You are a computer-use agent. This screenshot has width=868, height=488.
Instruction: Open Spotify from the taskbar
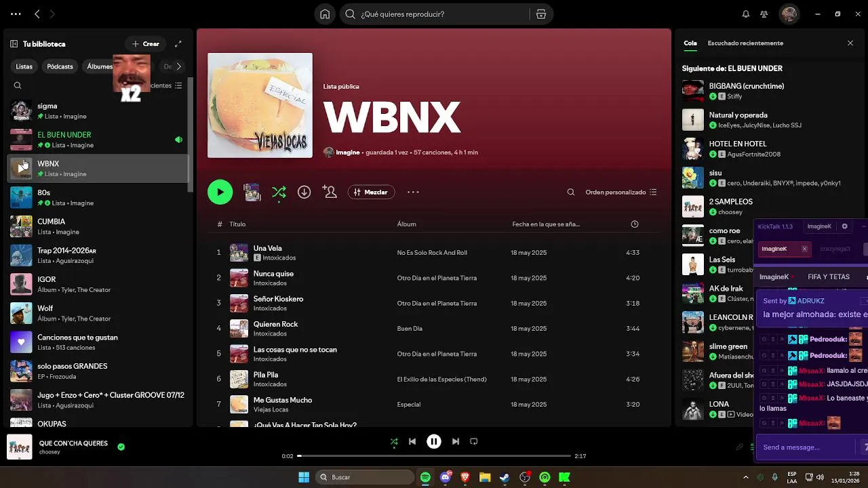[425, 477]
